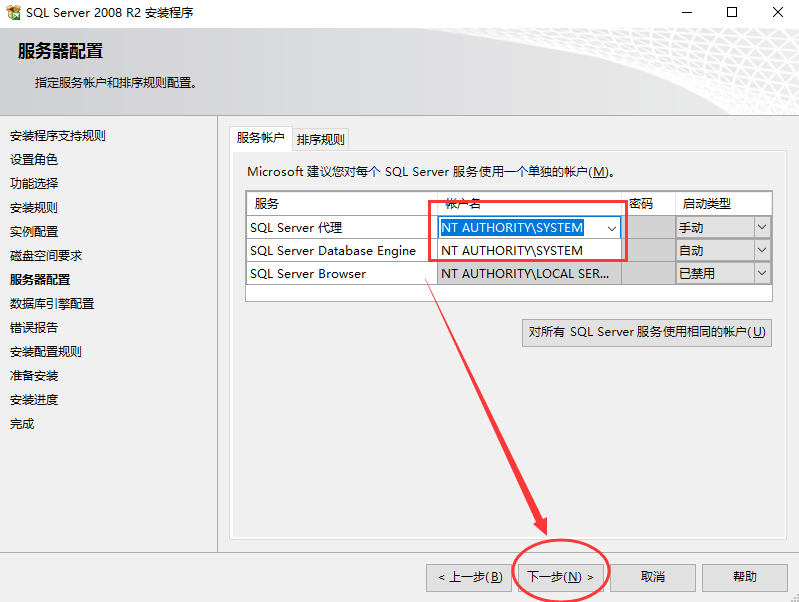The width and height of the screenshot is (799, 602).
Task: Click the Microsoft 建议 recommendation text
Action: (431, 172)
